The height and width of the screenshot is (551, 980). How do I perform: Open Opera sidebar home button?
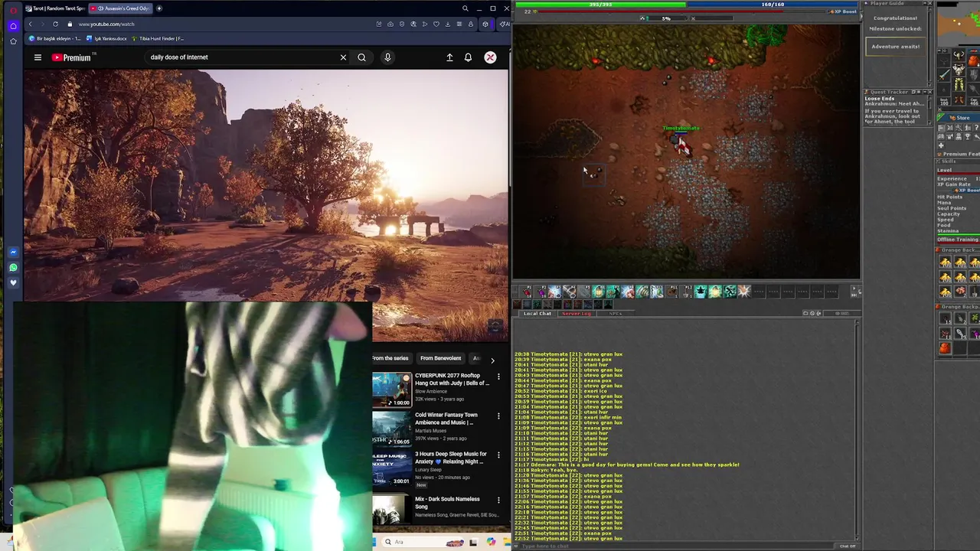[x=13, y=25]
